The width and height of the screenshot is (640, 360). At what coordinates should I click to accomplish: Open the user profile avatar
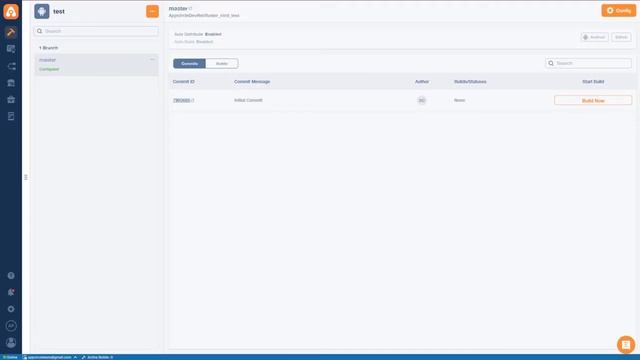[11, 342]
